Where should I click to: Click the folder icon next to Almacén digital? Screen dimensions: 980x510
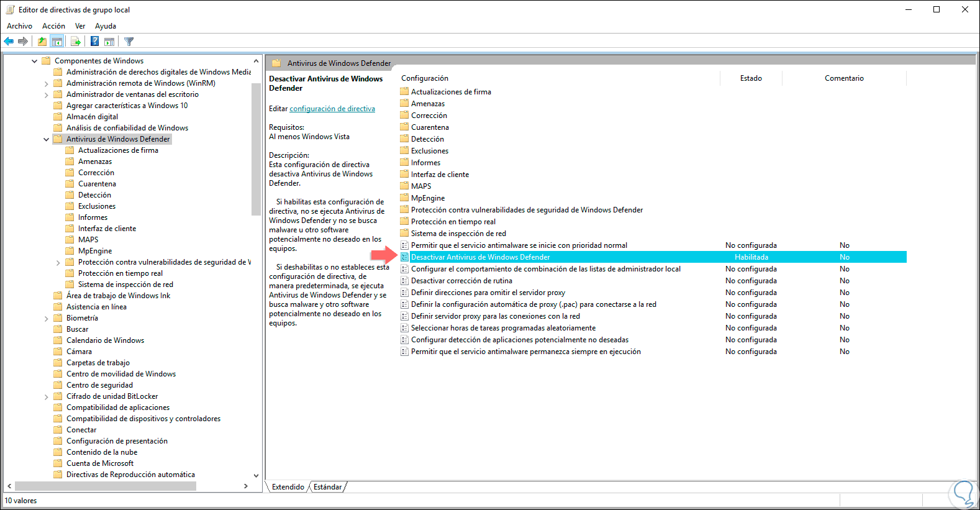click(x=58, y=117)
